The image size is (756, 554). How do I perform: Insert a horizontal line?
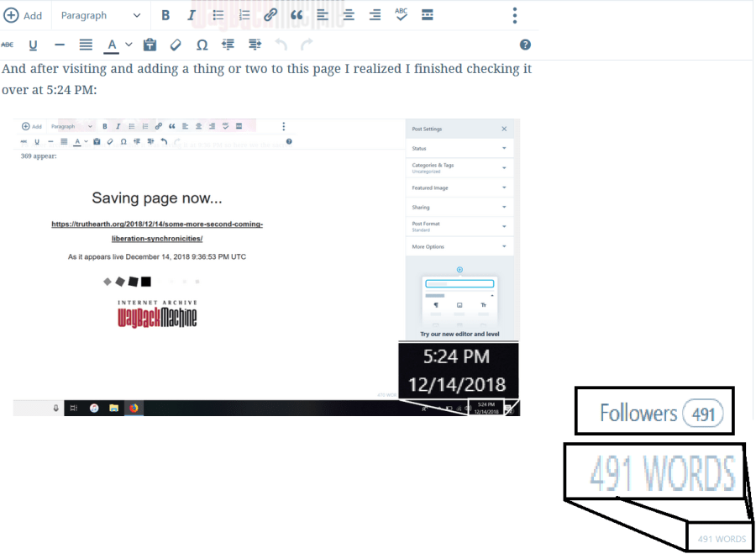pyautogui.click(x=60, y=45)
